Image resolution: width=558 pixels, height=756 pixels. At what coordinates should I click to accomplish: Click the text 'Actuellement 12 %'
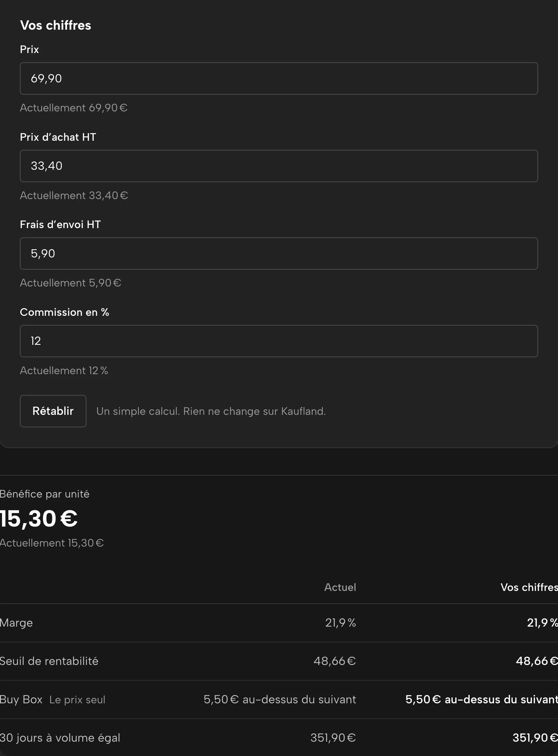(x=64, y=370)
